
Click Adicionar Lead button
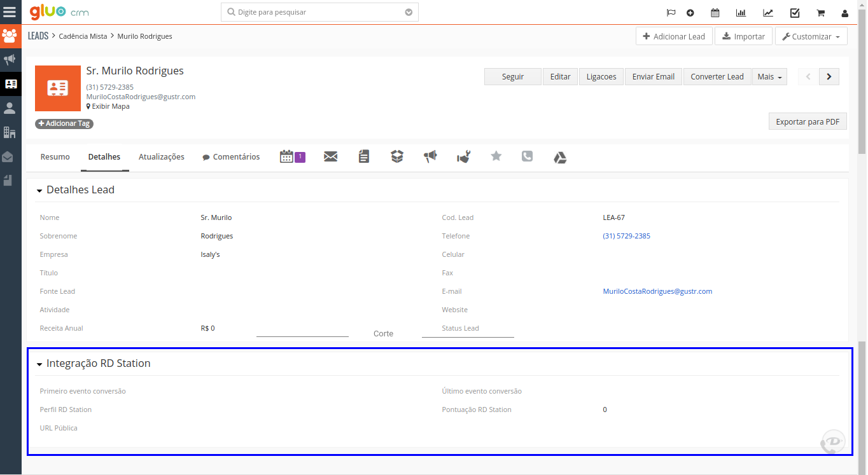pyautogui.click(x=674, y=36)
